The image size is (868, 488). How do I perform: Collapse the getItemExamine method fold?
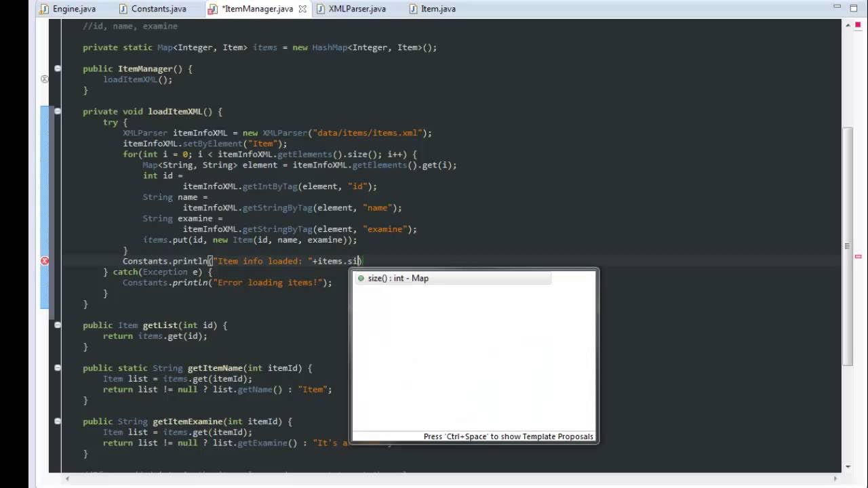58,422
